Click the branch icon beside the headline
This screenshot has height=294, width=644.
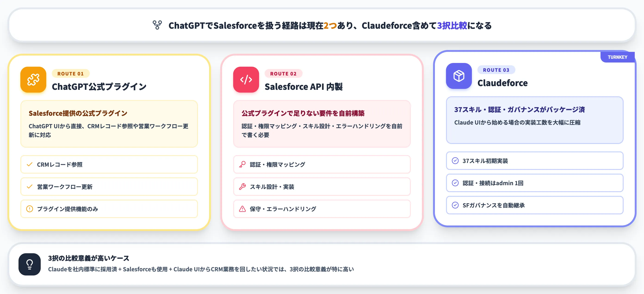(x=157, y=25)
